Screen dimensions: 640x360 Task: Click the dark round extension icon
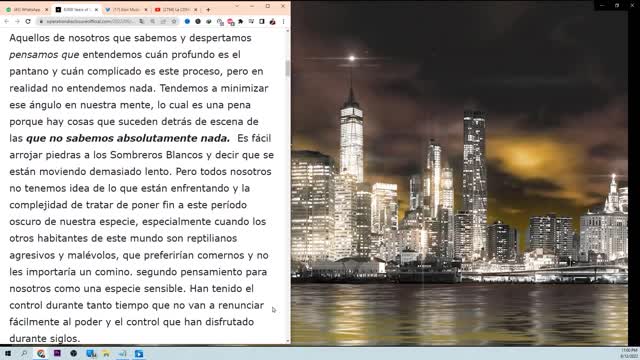(x=198, y=21)
